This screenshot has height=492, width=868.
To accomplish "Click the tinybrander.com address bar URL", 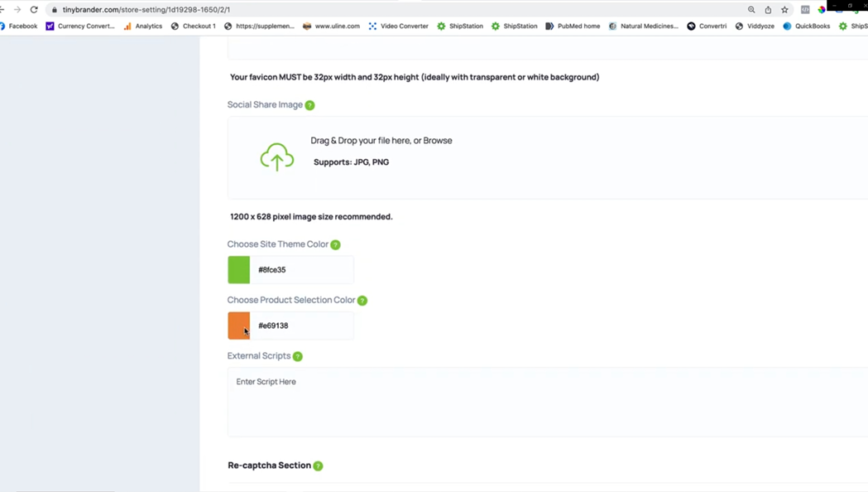I will [x=146, y=9].
